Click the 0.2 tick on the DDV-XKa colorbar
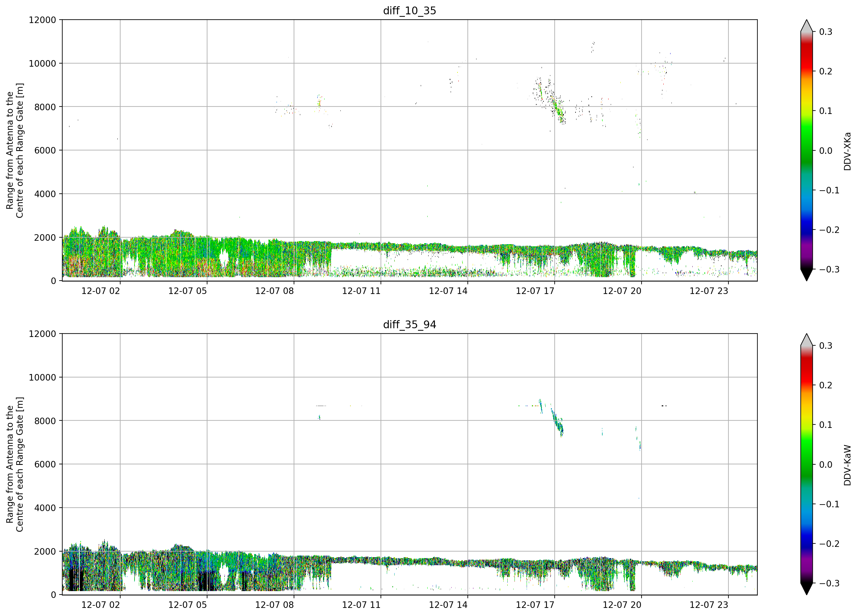858x616 pixels. (x=826, y=72)
